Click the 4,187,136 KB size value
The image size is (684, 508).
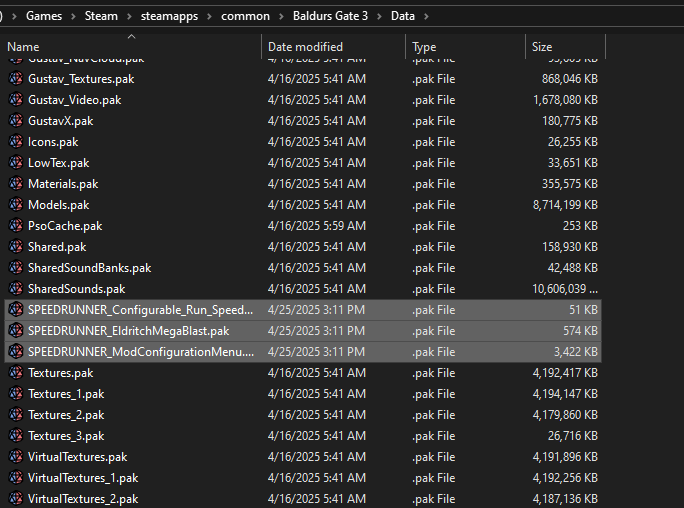coord(565,498)
